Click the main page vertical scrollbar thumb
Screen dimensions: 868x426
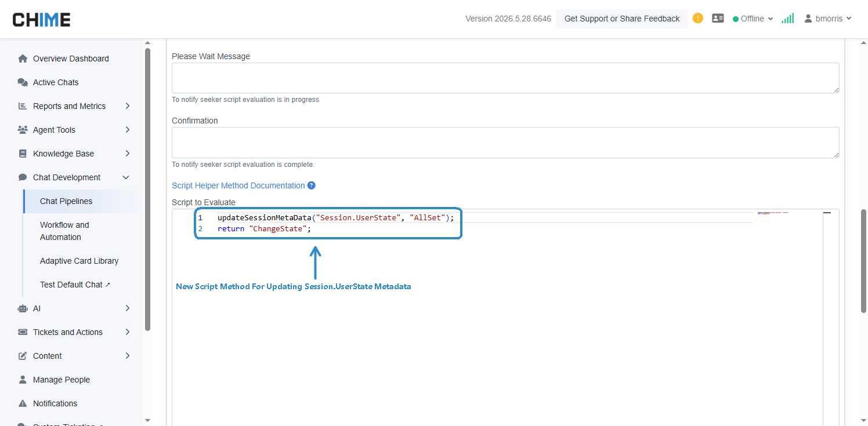click(x=863, y=261)
